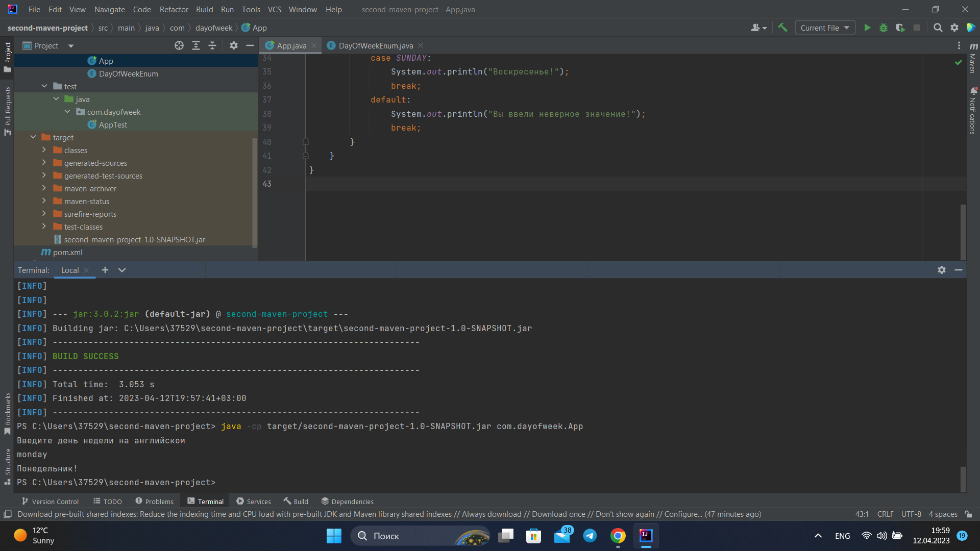Toggle Structure tool window stripe

(8, 466)
